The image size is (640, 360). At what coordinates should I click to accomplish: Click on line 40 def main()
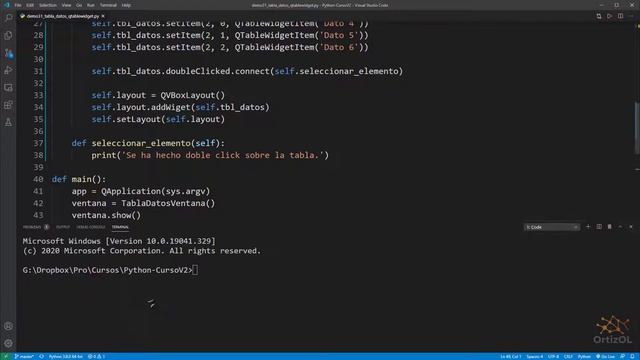79,179
